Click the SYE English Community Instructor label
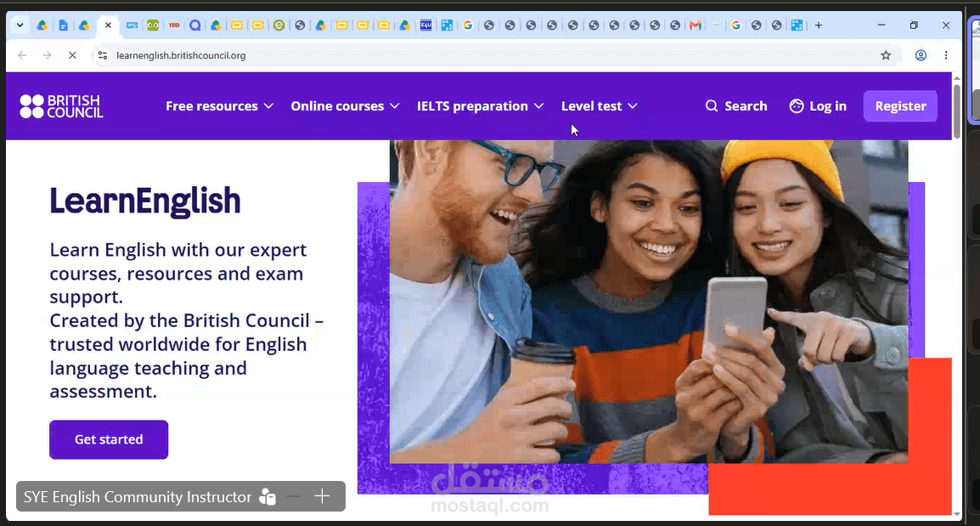Viewport: 980px width, 526px height. click(138, 496)
